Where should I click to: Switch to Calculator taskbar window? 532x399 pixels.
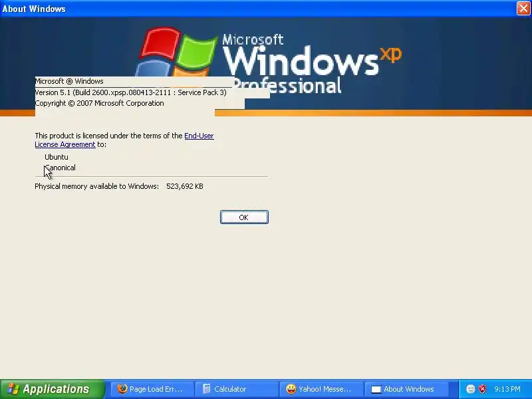pyautogui.click(x=237, y=389)
